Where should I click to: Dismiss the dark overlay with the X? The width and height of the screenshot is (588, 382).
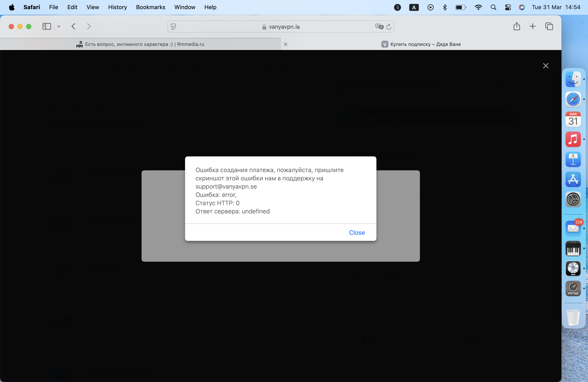pyautogui.click(x=546, y=66)
